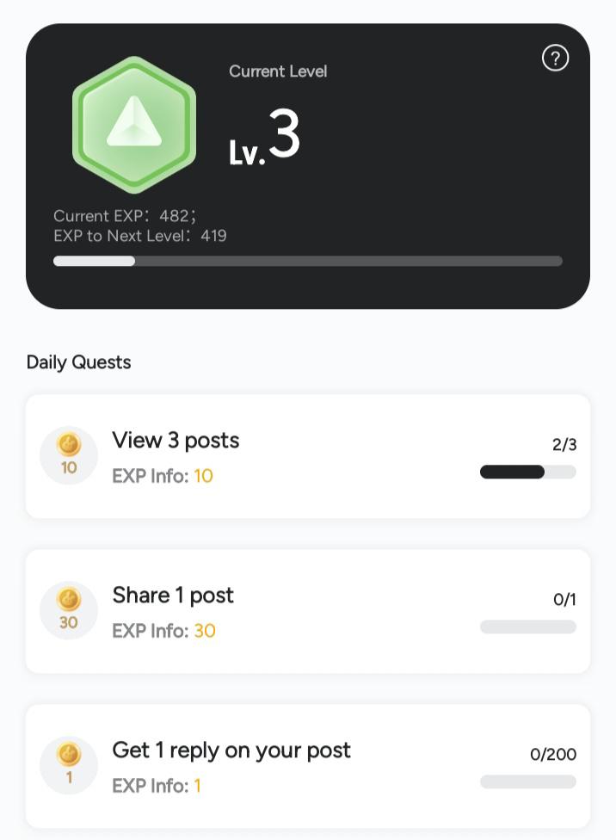The width and height of the screenshot is (616, 840).
Task: Click the Lv. 3 level text
Action: coord(265,138)
